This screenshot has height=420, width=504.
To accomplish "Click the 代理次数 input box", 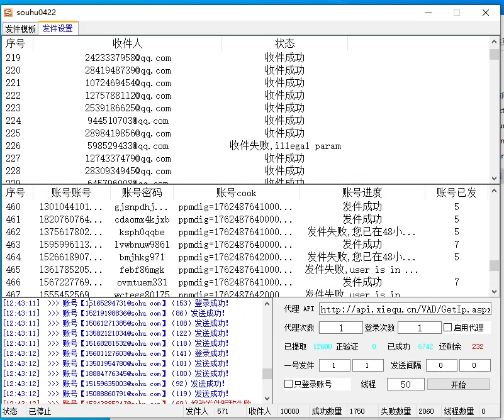I will [x=340, y=328].
